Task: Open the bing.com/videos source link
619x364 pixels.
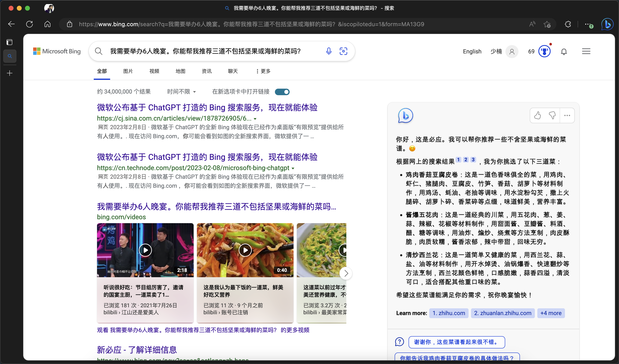Action: pyautogui.click(x=121, y=217)
